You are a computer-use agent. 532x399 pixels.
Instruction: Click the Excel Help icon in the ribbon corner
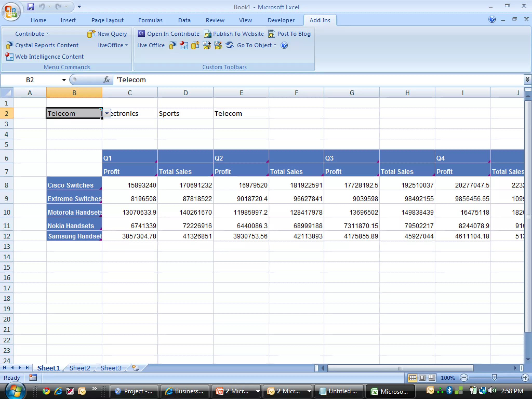492,19
